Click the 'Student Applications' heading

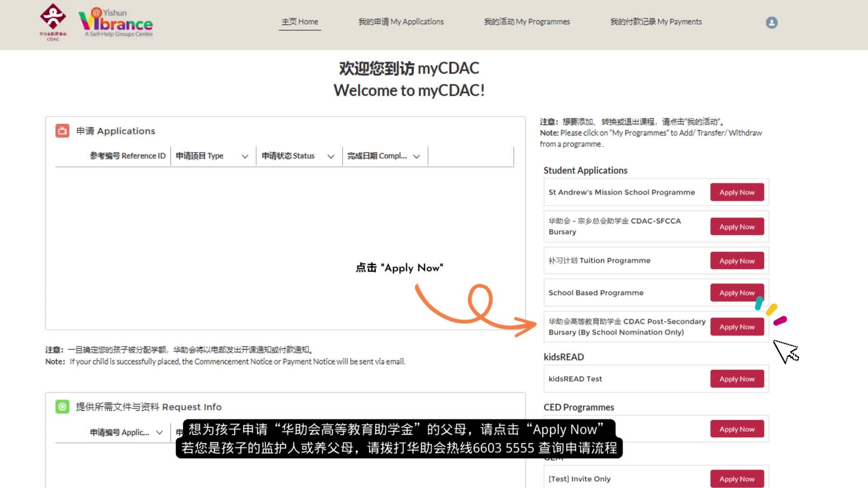point(585,170)
